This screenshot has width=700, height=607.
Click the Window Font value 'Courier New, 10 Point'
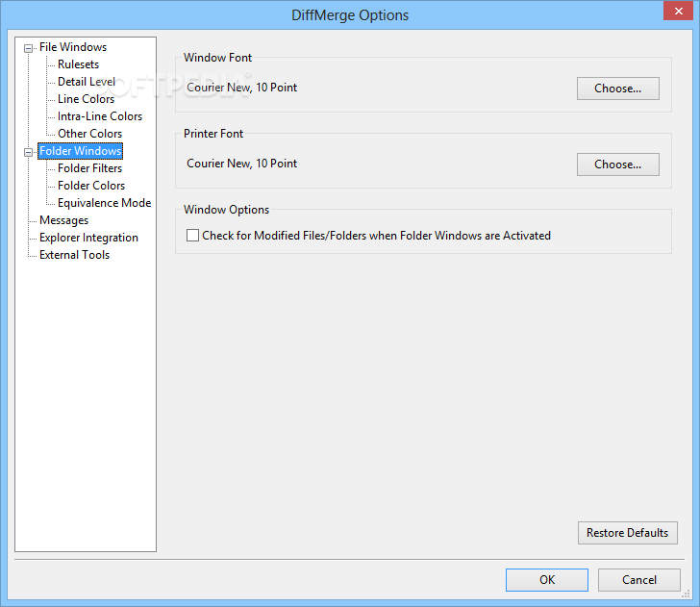coord(241,88)
